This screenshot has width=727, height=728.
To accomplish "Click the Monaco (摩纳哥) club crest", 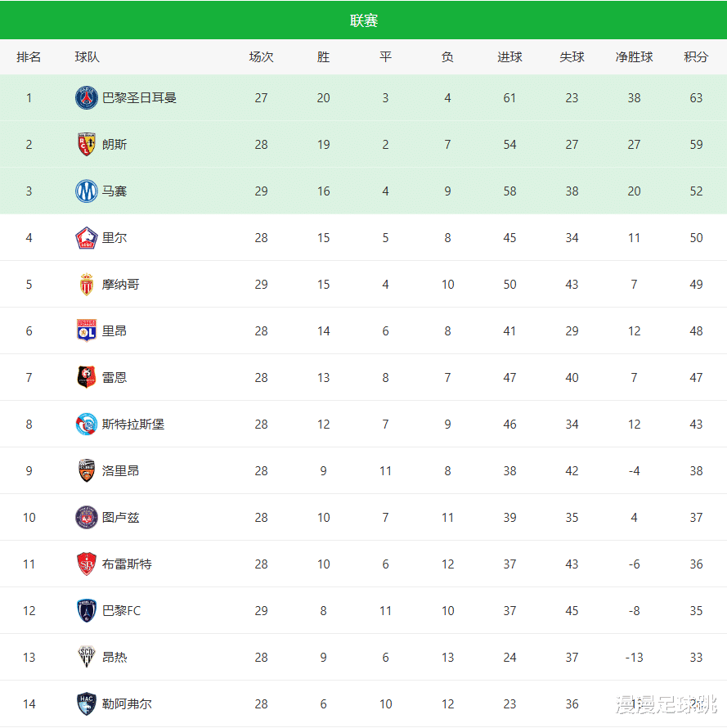I will pyautogui.click(x=87, y=285).
